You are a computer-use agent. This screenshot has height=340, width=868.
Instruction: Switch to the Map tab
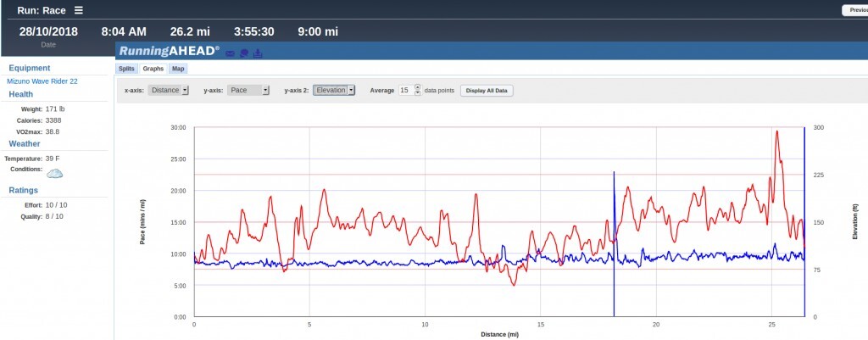click(x=178, y=69)
